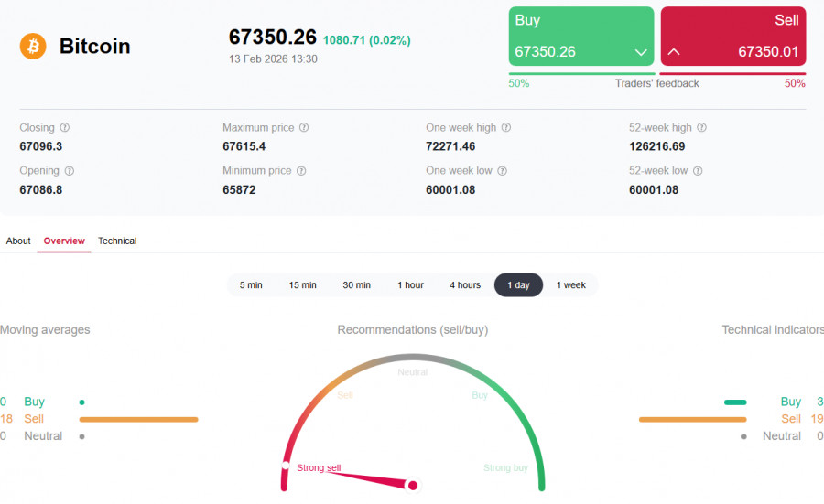The image size is (824, 504).
Task: Select the 15 min timeframe
Action: pyautogui.click(x=303, y=285)
